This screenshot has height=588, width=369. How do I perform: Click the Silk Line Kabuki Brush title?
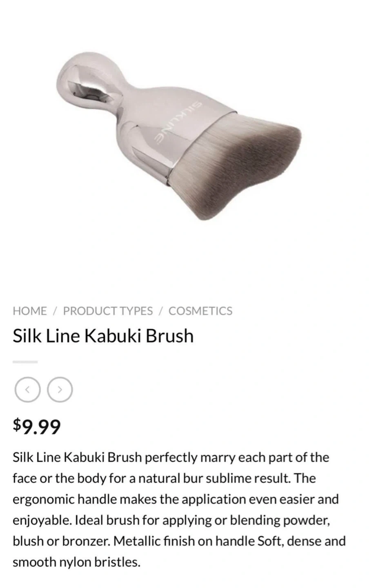(x=103, y=336)
